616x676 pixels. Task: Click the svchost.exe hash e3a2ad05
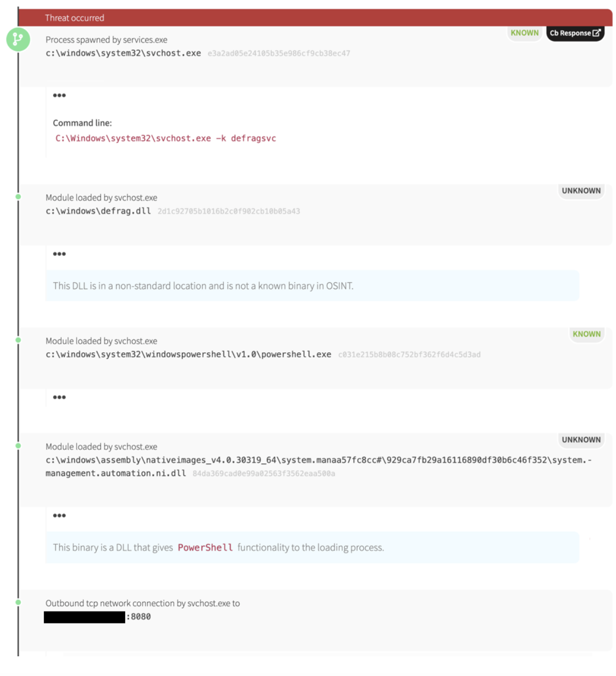click(x=278, y=54)
